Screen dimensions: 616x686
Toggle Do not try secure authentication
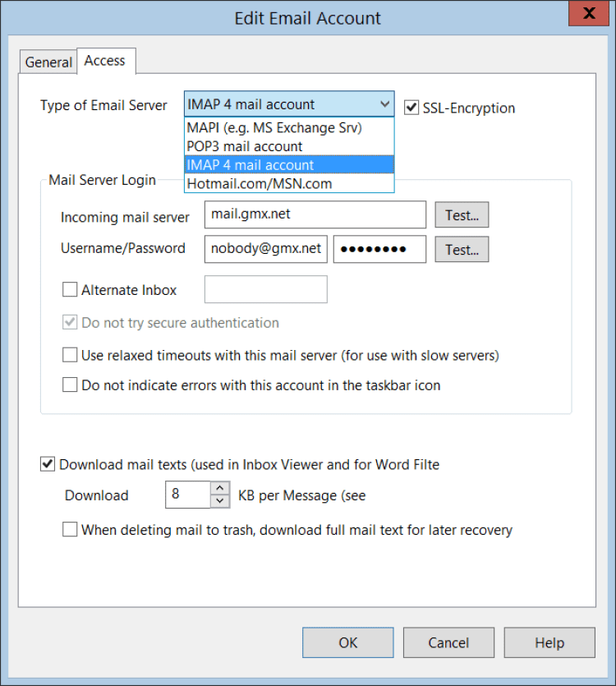(70, 322)
